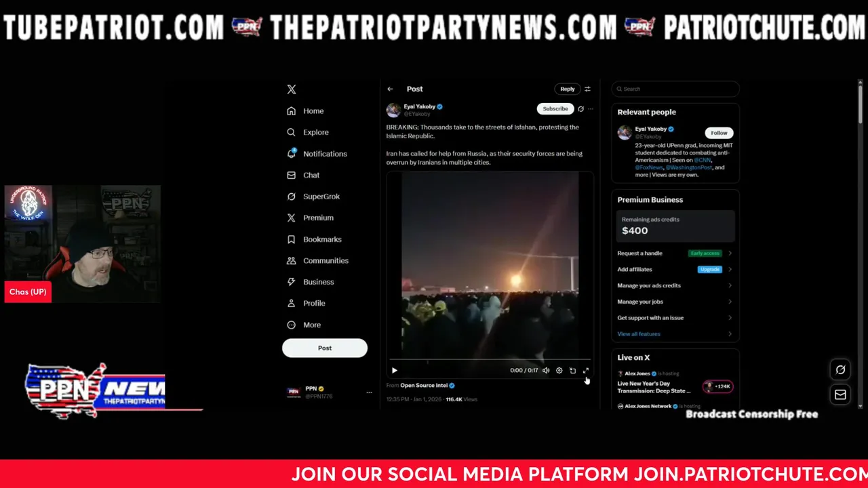Follow Eyal Yakoby in Relevant people
Viewport: 868px width, 488px height.
point(719,133)
